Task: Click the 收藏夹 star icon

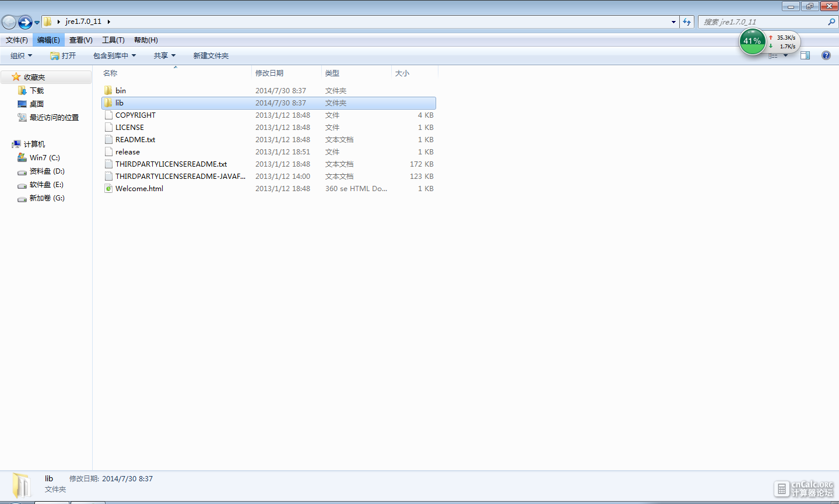Action: click(16, 77)
